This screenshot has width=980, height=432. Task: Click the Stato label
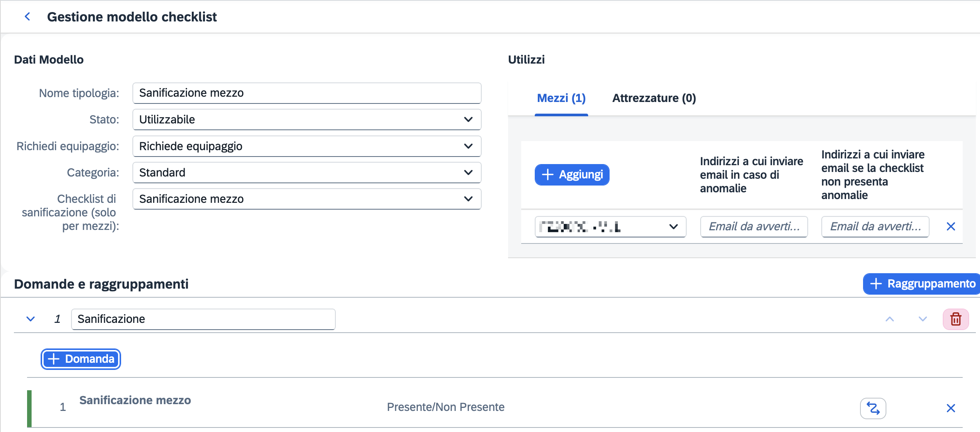click(x=104, y=120)
